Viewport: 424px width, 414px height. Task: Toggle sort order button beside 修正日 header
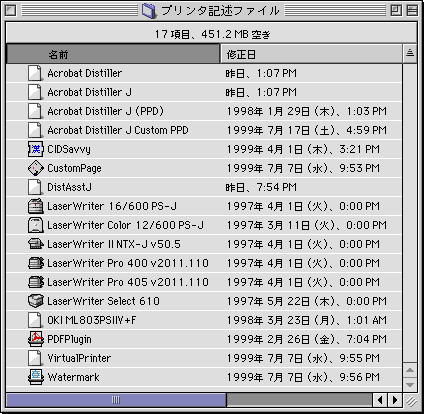pyautogui.click(x=410, y=53)
